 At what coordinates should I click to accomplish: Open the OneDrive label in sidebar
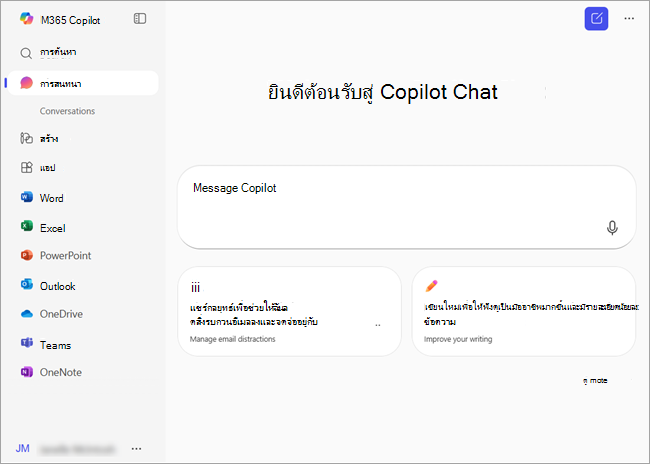[x=61, y=314]
